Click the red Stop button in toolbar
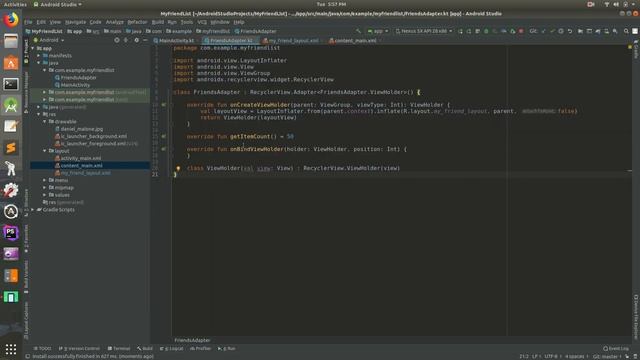640x360 pixels. [x=521, y=31]
